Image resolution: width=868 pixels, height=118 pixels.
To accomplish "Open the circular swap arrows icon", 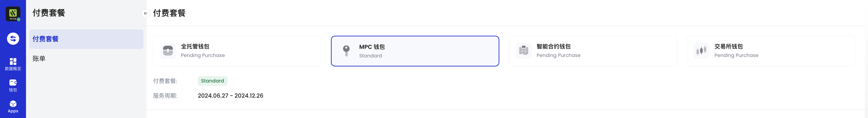I will click(x=13, y=39).
